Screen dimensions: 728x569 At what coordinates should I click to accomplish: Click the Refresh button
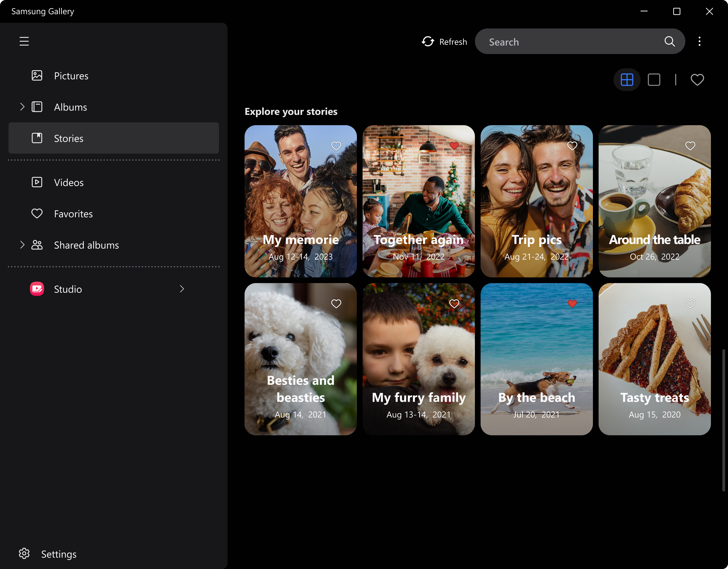click(x=444, y=41)
